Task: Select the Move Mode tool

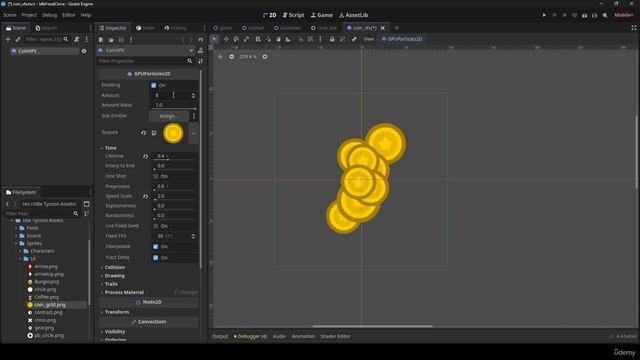Action: 226,39
